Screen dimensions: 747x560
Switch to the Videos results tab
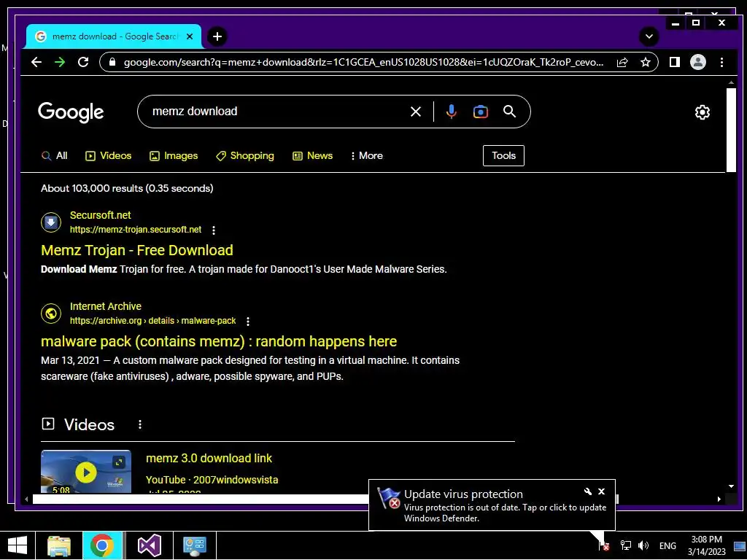click(x=108, y=156)
